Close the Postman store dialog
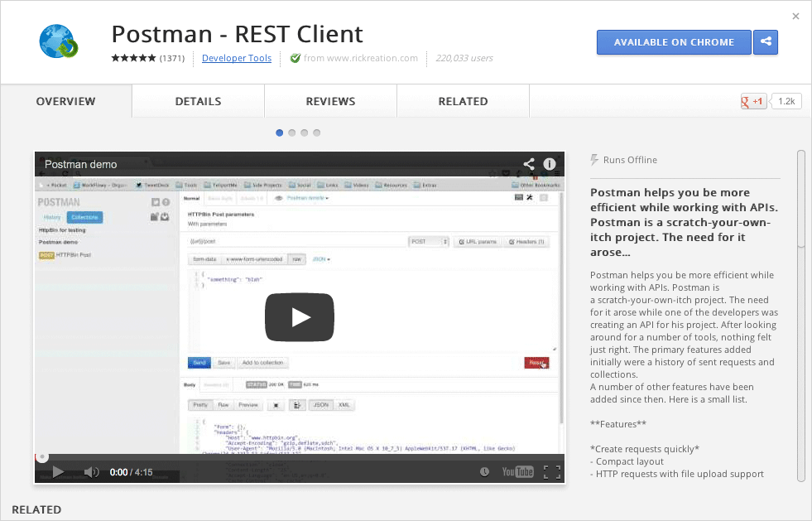Viewport: 812px width, 521px height. (796, 17)
